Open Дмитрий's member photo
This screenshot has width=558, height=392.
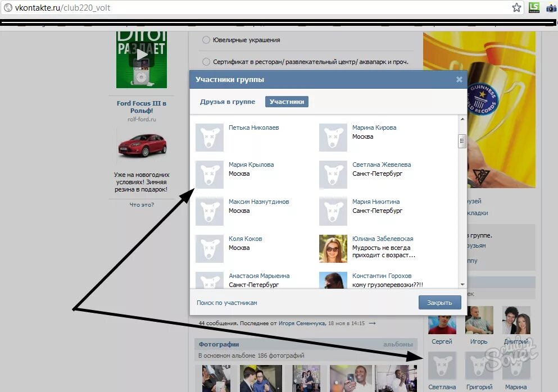point(516,320)
